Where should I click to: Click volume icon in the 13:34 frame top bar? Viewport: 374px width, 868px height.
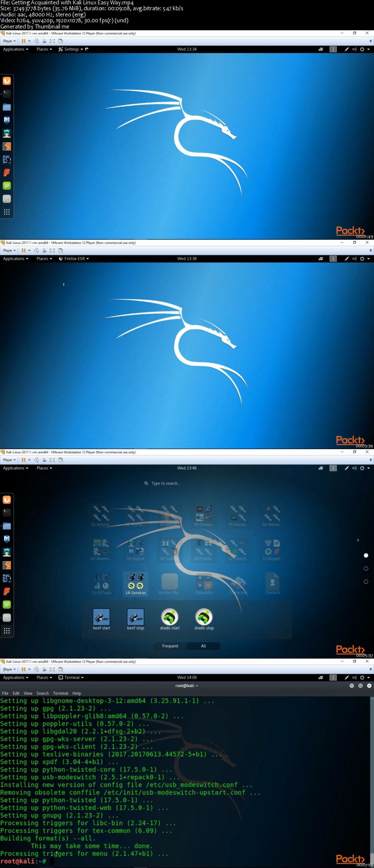(354, 49)
